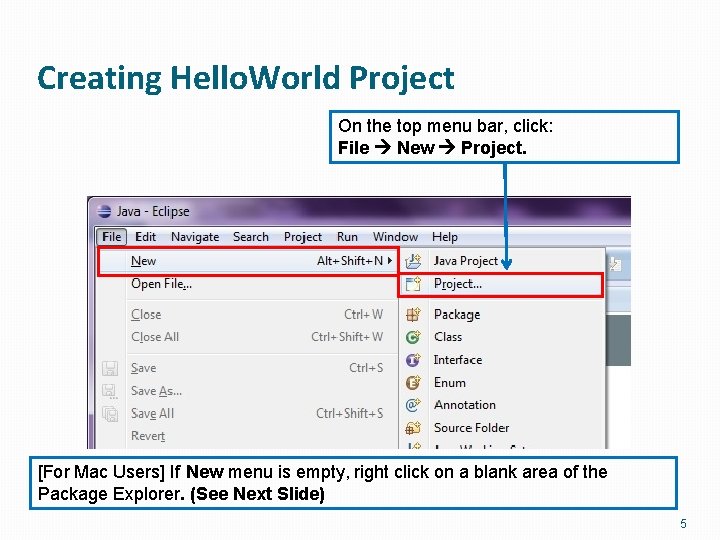Screen dimensions: 720x540
Task: Click the Save All stacked disks icon
Action: coord(110,414)
